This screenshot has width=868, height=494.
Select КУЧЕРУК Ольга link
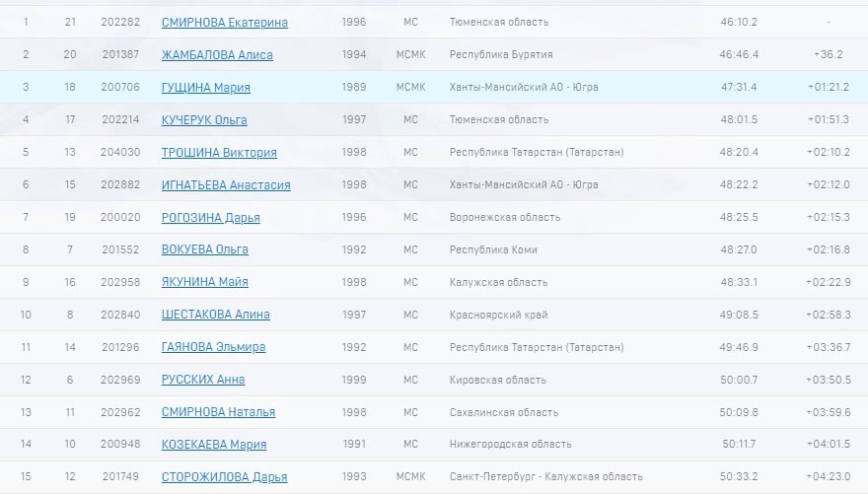[x=204, y=120]
